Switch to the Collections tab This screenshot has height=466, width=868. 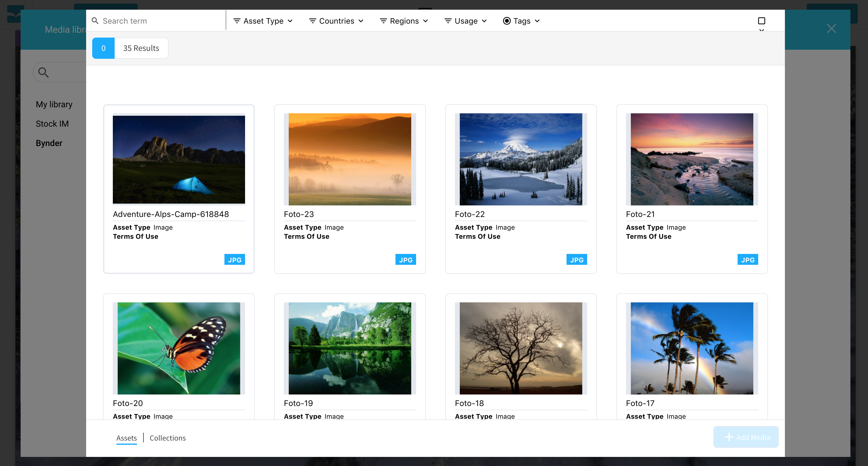(x=167, y=438)
